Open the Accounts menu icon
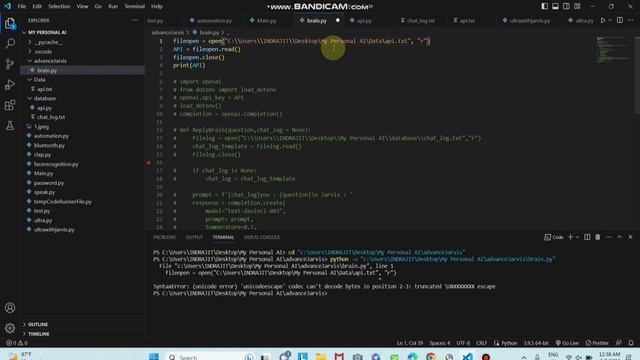The height and width of the screenshot is (360, 640). point(10,308)
